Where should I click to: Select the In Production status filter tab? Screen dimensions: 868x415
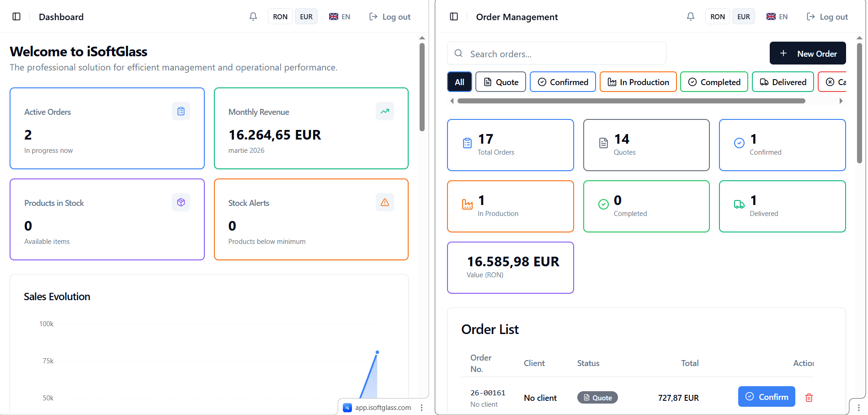tap(638, 82)
